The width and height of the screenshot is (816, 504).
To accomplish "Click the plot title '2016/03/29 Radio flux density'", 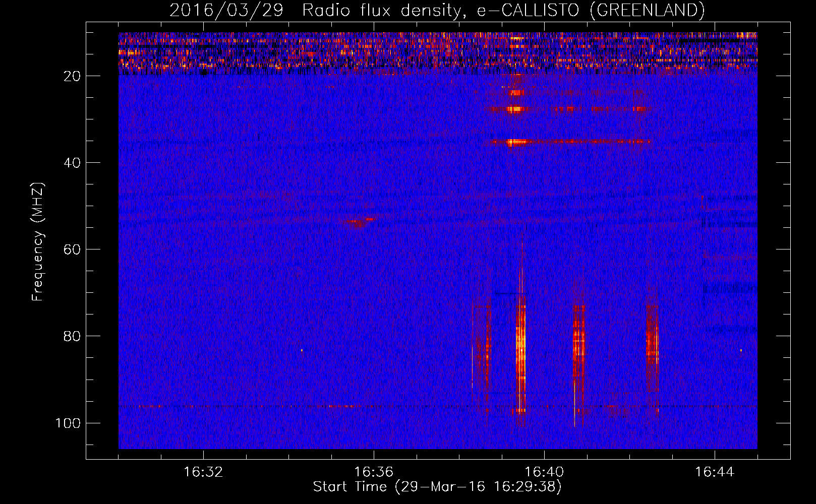I will [437, 10].
